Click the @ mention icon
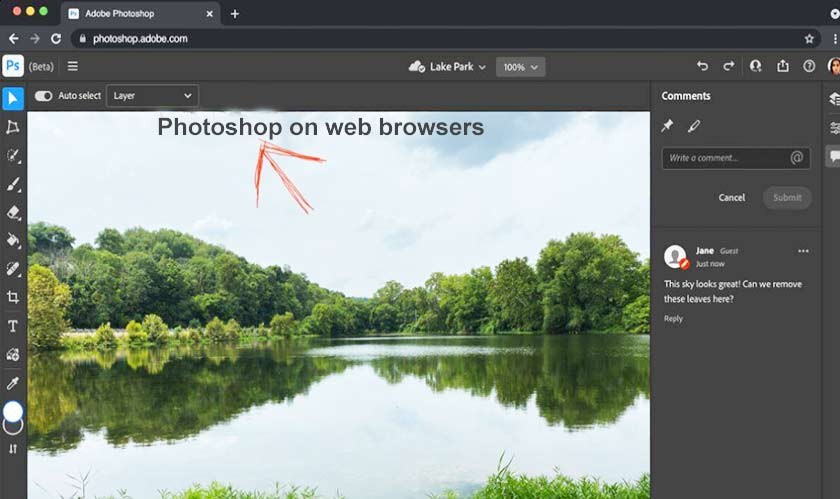Image resolution: width=840 pixels, height=499 pixels. tap(797, 158)
